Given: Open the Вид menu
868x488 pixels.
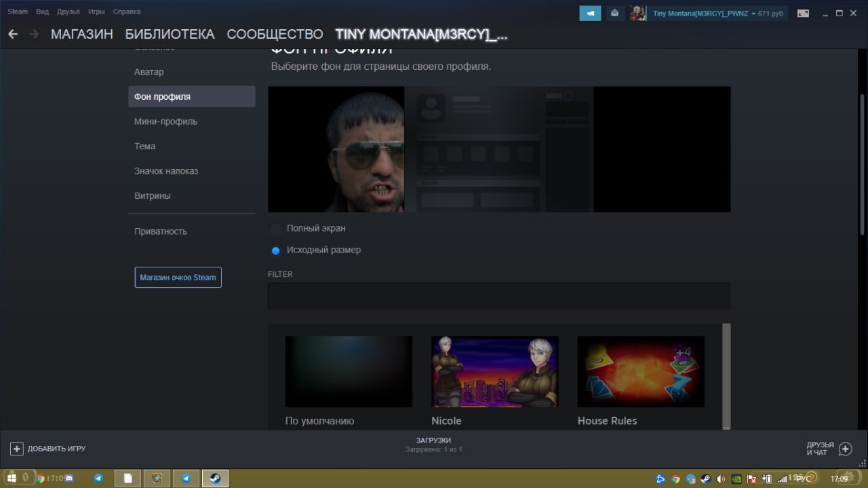Looking at the screenshot, I should (42, 12).
